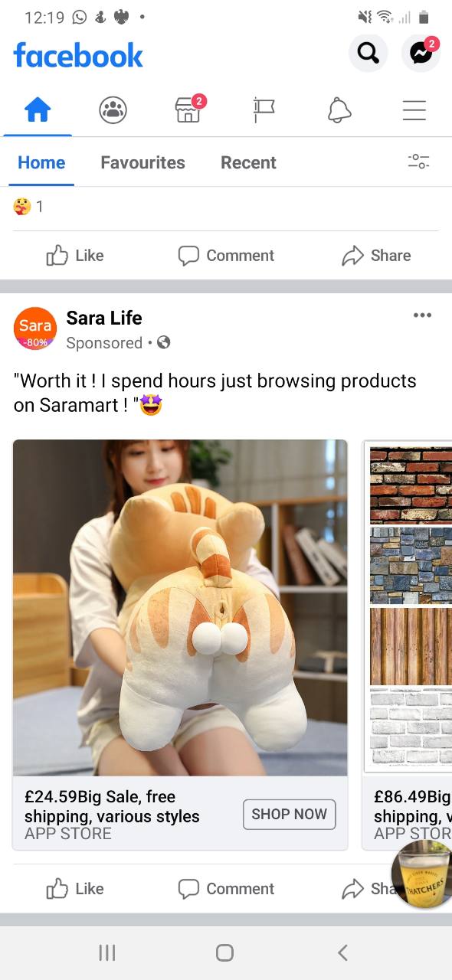452x980 pixels.
Task: Like the Sara Life sponsored post
Action: [75, 889]
